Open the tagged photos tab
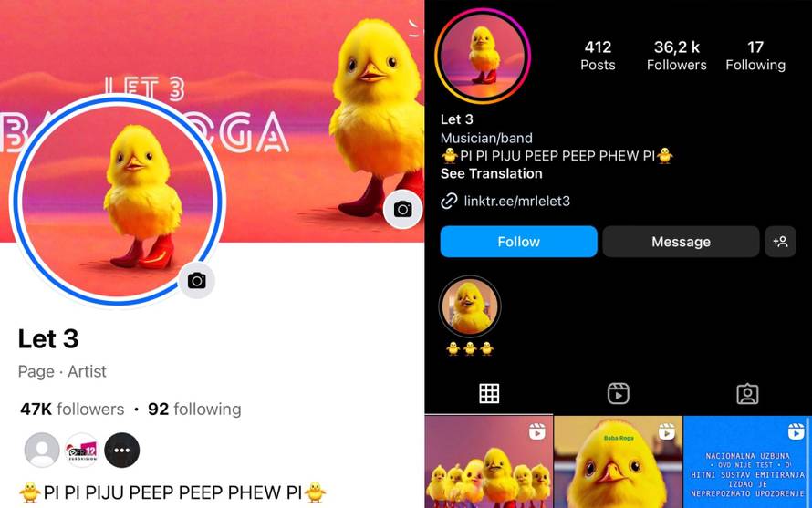Screen dimensions: 812x508 (x=747, y=394)
